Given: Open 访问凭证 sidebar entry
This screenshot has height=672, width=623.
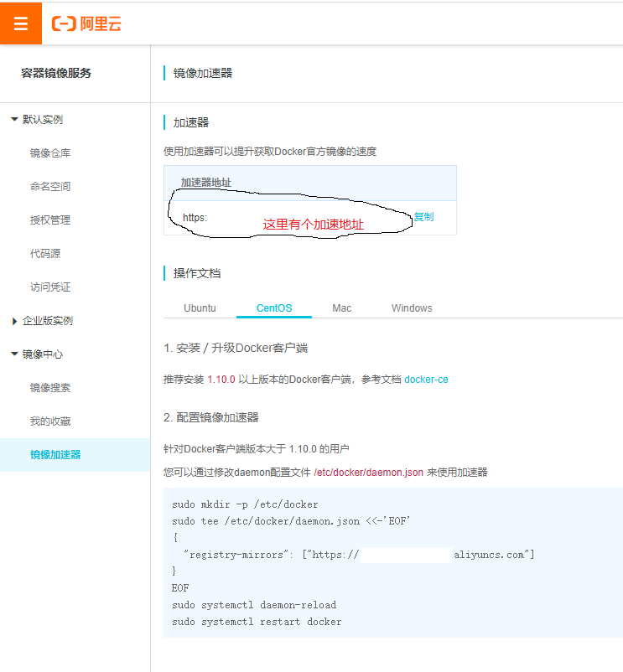Looking at the screenshot, I should click(x=50, y=287).
